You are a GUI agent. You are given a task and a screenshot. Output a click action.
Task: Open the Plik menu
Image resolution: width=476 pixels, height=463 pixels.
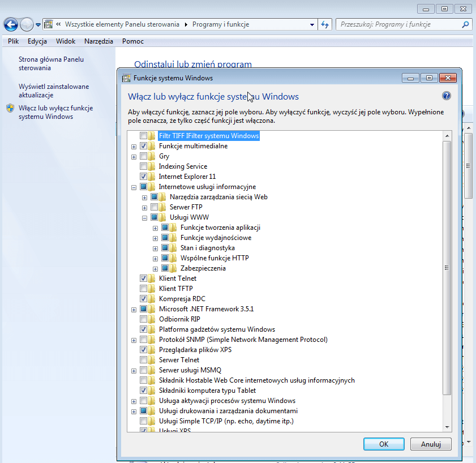coord(14,41)
